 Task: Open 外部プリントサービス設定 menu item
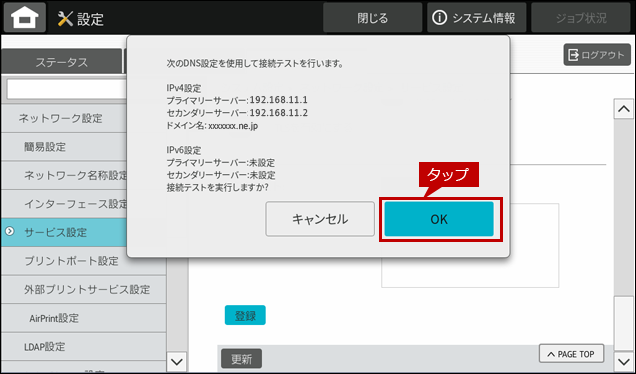[x=84, y=289]
